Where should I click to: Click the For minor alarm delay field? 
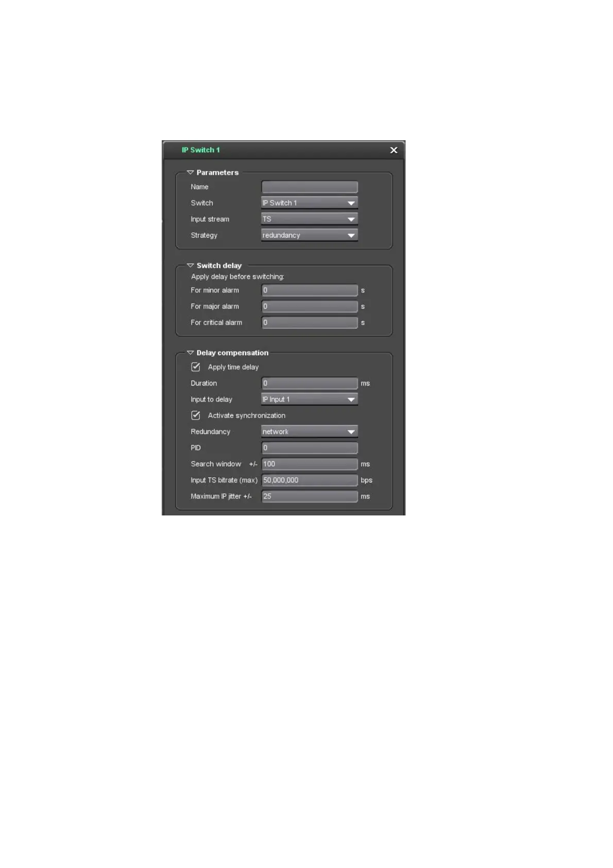[310, 290]
